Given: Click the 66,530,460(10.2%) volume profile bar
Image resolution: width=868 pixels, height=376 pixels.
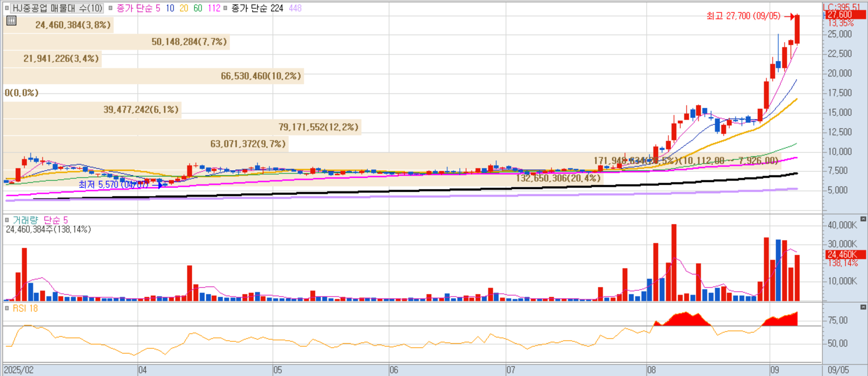Looking at the screenshot, I should pyautogui.click(x=154, y=76).
